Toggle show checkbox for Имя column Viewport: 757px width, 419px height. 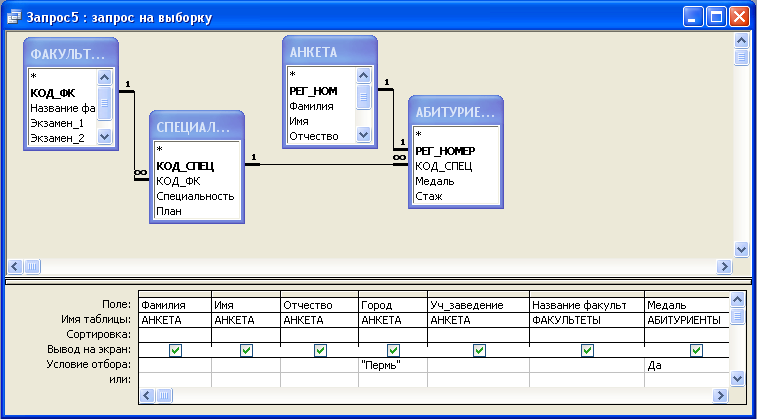tap(246, 350)
